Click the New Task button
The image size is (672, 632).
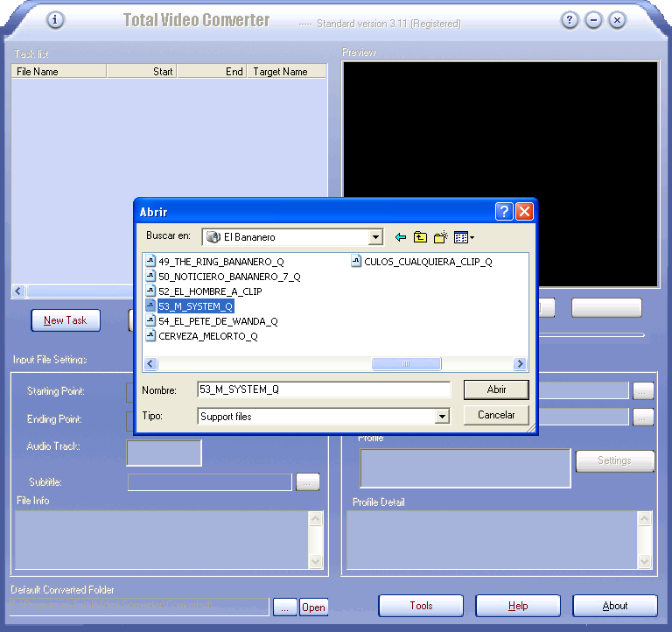[x=66, y=320]
